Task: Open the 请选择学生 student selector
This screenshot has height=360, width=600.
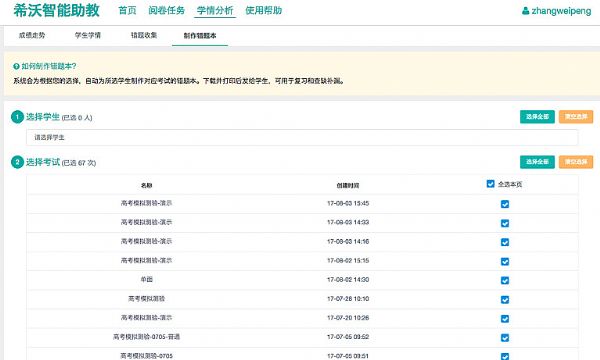Action: coord(302,137)
